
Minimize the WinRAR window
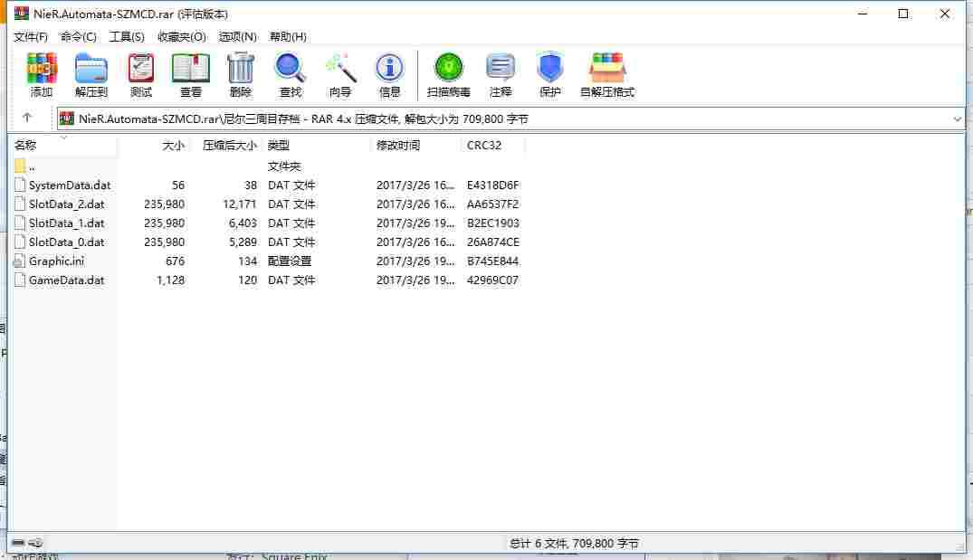pos(863,14)
